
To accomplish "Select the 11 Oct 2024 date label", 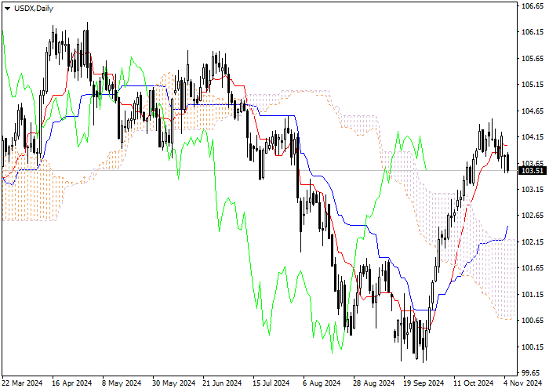I will coord(474,383).
